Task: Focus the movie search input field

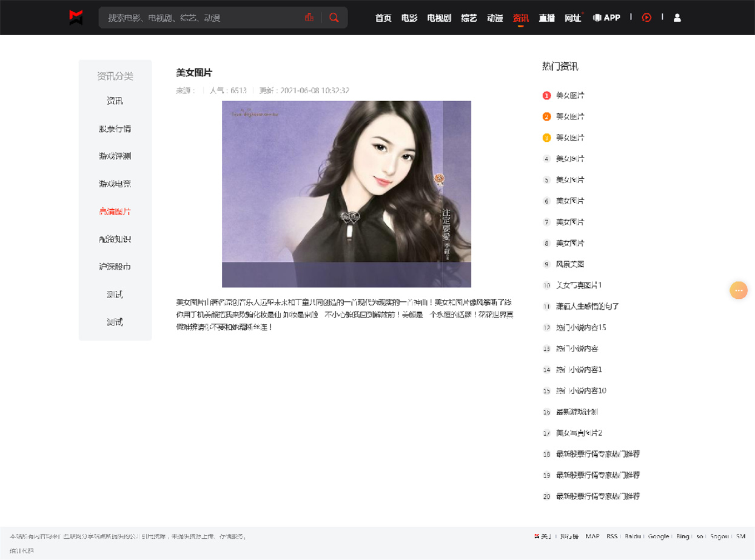Action: pos(203,18)
